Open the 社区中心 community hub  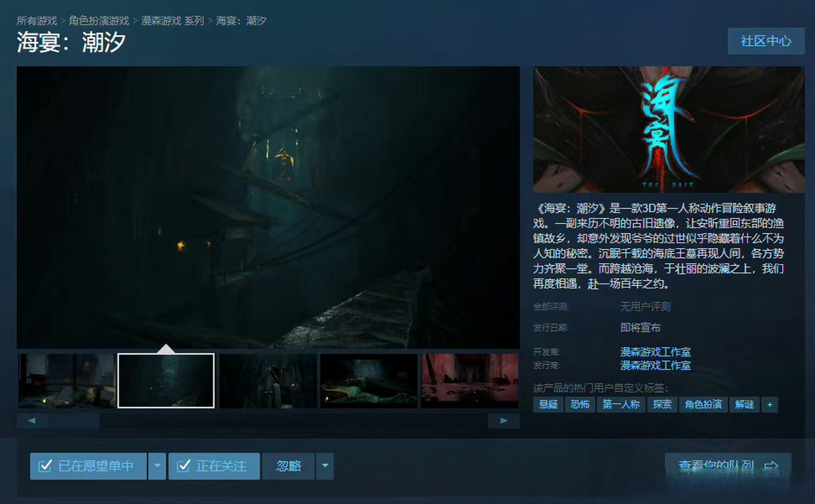tap(765, 41)
